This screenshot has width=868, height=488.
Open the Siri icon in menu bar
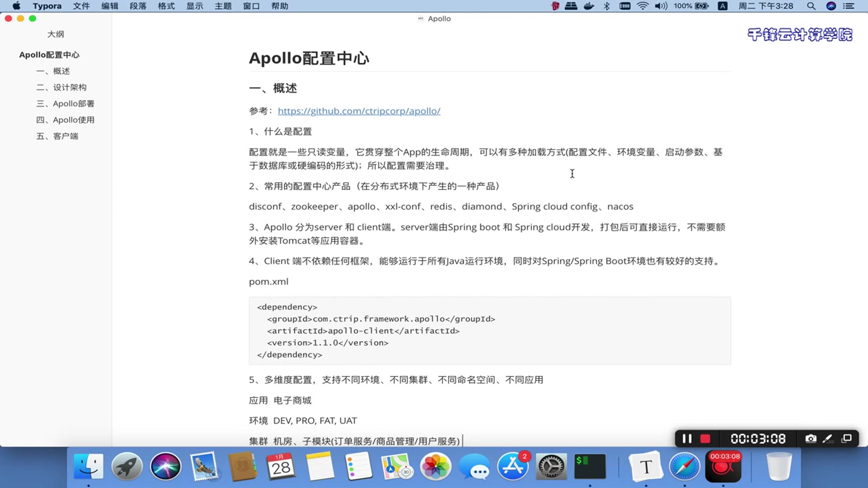tap(831, 6)
